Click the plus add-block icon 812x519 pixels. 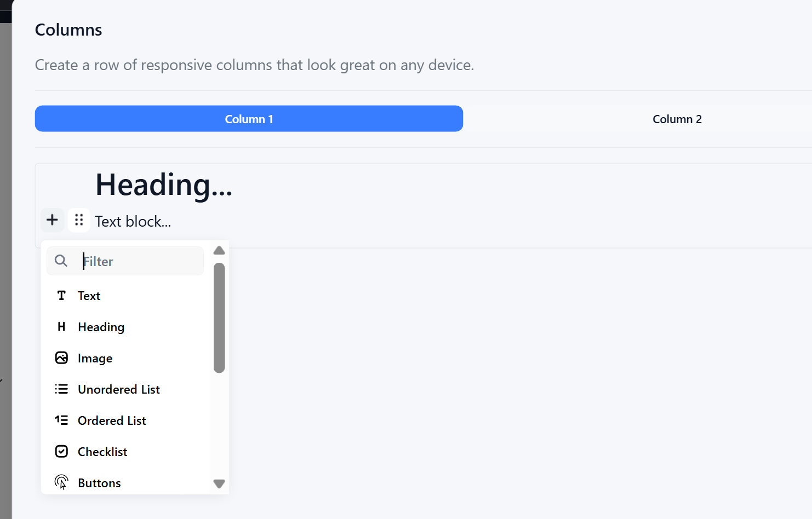point(52,220)
